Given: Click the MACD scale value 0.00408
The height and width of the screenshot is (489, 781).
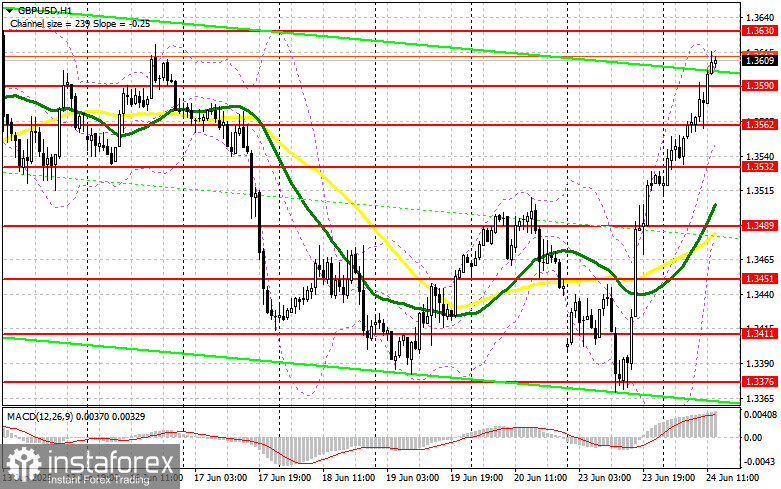Looking at the screenshot, I should [x=760, y=414].
